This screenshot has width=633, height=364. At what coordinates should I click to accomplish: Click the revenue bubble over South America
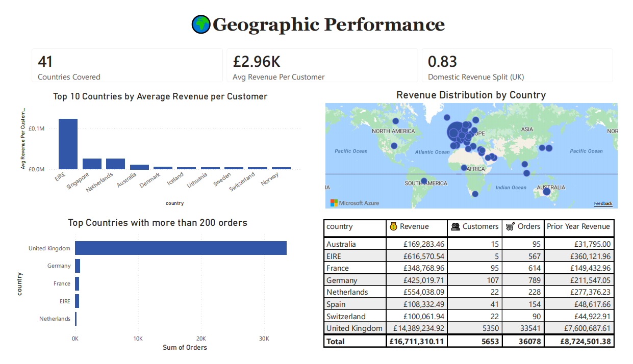[x=424, y=181]
